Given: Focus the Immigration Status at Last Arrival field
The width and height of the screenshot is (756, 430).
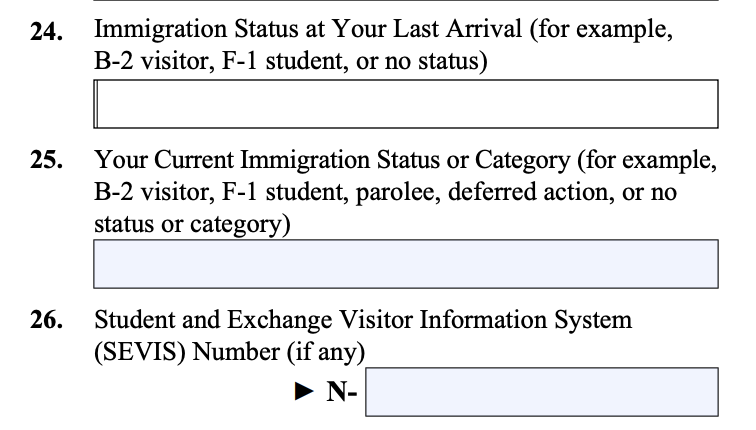Looking at the screenshot, I should [406, 104].
